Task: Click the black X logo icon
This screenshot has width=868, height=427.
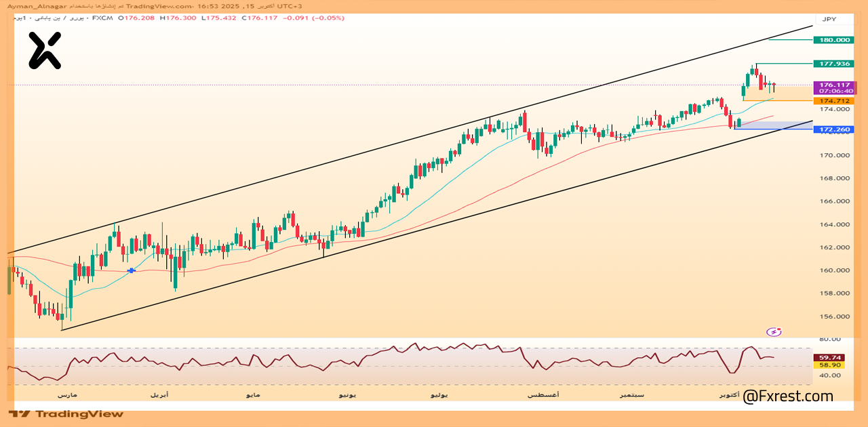Action: coord(45,51)
